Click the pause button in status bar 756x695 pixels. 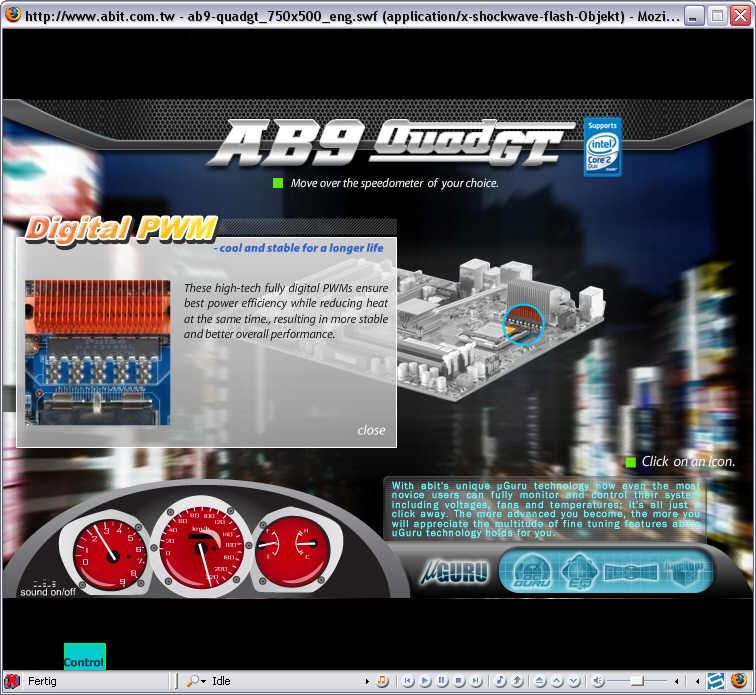442,681
